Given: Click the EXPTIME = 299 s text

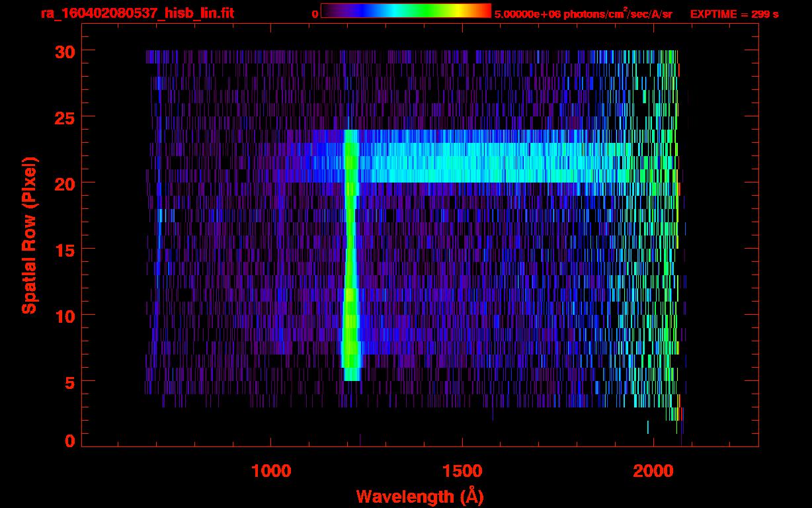Looking at the screenshot, I should point(734,14).
